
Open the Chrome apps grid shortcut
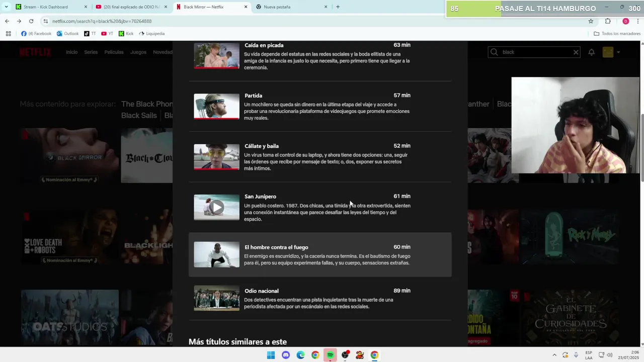pyautogui.click(x=8, y=34)
